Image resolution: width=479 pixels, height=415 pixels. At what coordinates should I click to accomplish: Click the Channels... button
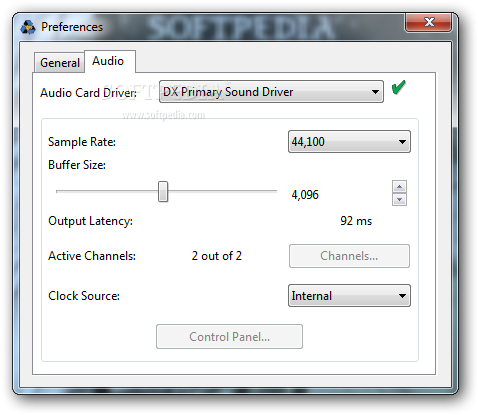[x=349, y=256]
